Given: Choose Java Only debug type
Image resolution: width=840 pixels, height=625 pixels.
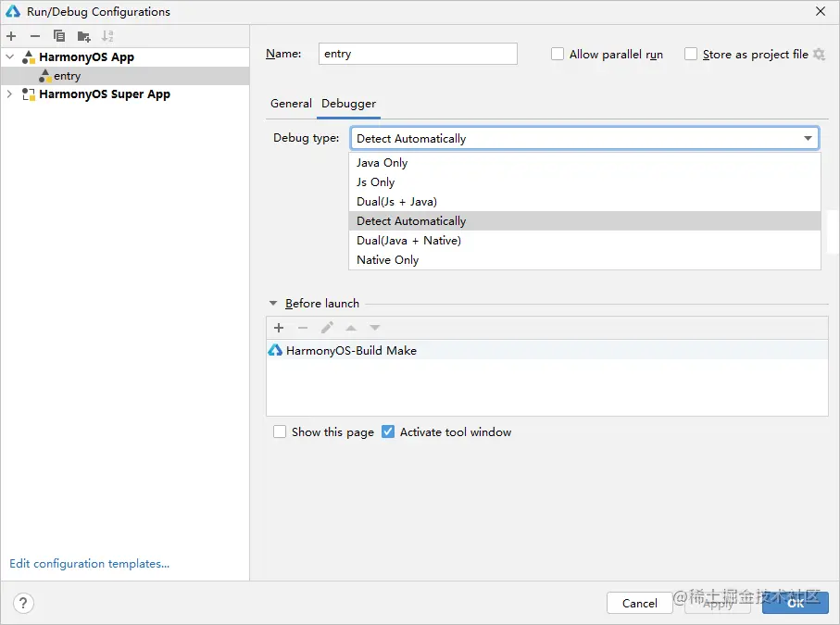Looking at the screenshot, I should [584, 163].
